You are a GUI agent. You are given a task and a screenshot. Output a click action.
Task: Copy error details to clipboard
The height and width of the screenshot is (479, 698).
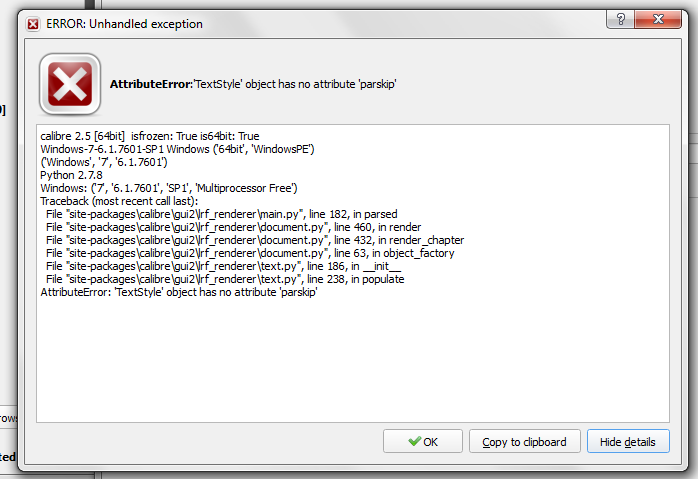524,442
